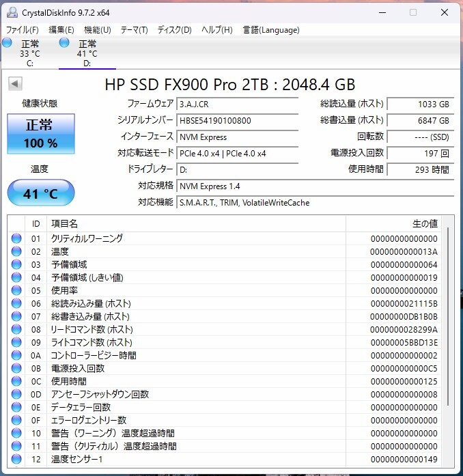Click the 正常 100 % health status button
This screenshot has height=476, width=463.
point(41,134)
